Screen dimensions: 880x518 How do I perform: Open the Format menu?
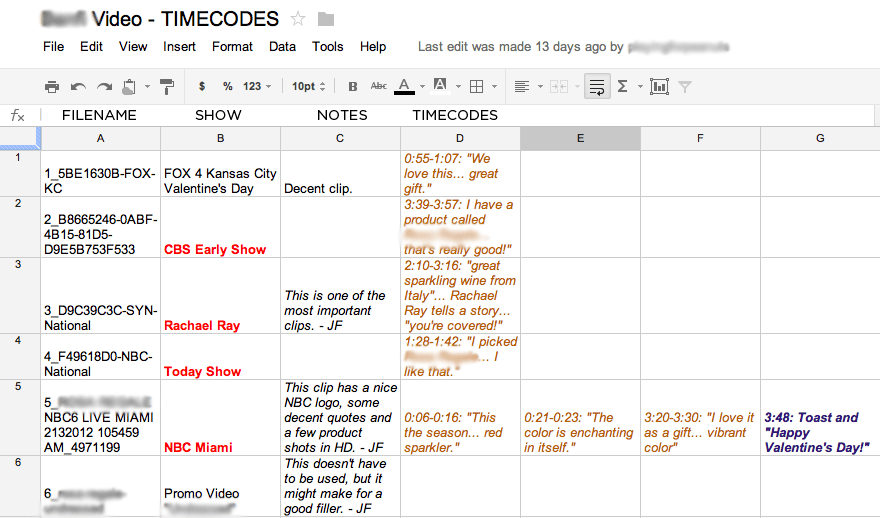[x=232, y=46]
